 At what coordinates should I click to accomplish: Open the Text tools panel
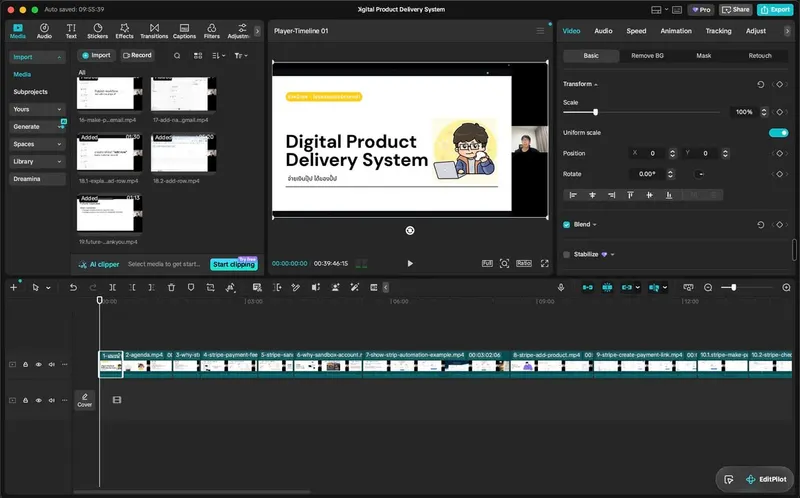(71, 31)
